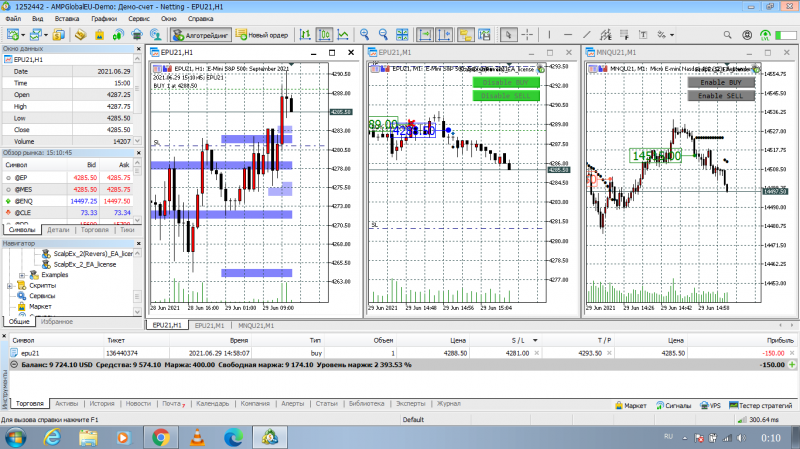
Task: Open the search magnifier in toolbar
Action: 728,35
